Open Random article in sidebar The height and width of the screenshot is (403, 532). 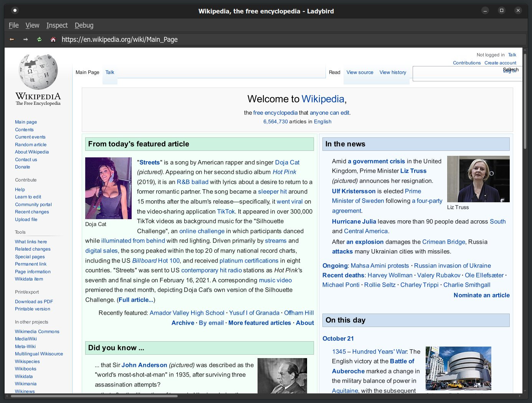tap(31, 144)
